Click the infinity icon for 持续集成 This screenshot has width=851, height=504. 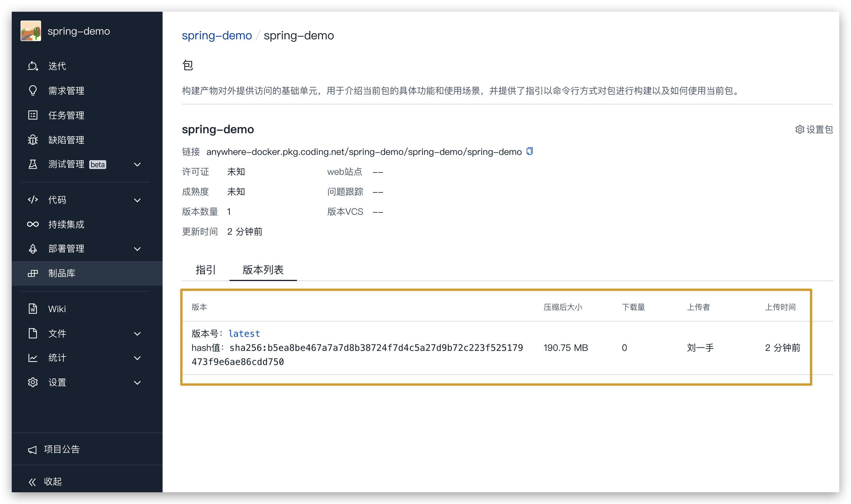click(33, 224)
